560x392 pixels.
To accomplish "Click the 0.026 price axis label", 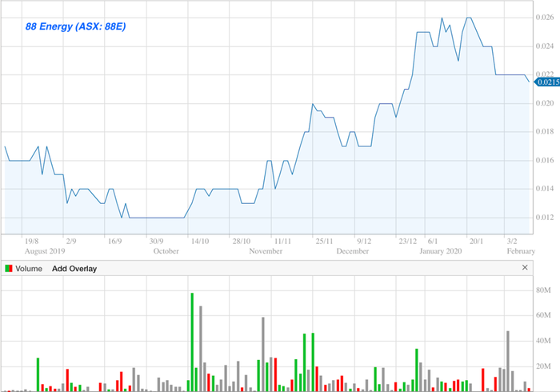I will pyautogui.click(x=545, y=17).
